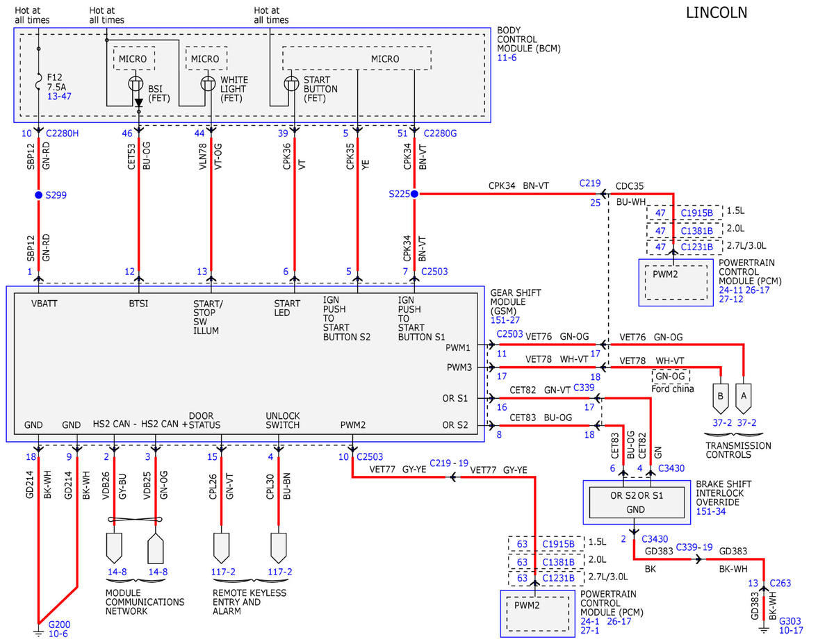Click the ground symbol at G200
Screen dimensions: 834x644
(38, 631)
